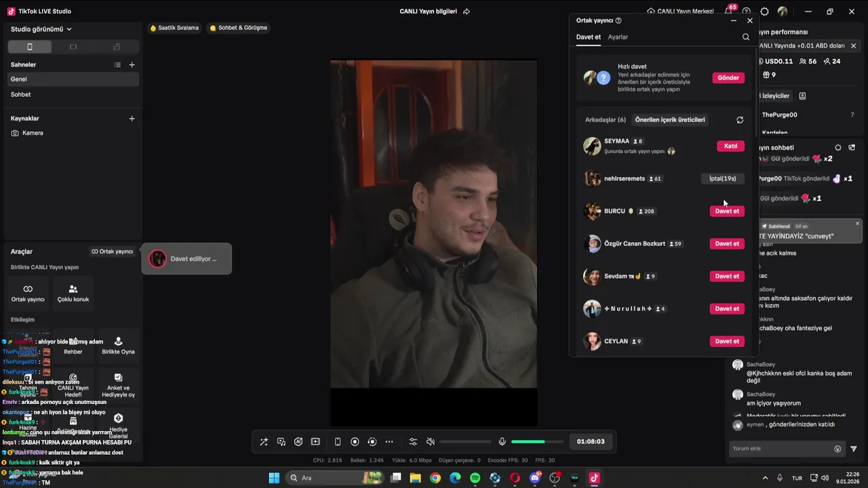Click the screen capture frame icon

pyautogui.click(x=315, y=442)
